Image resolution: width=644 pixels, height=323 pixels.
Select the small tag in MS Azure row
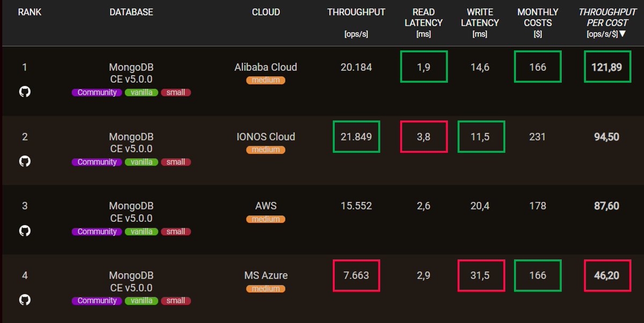click(176, 301)
